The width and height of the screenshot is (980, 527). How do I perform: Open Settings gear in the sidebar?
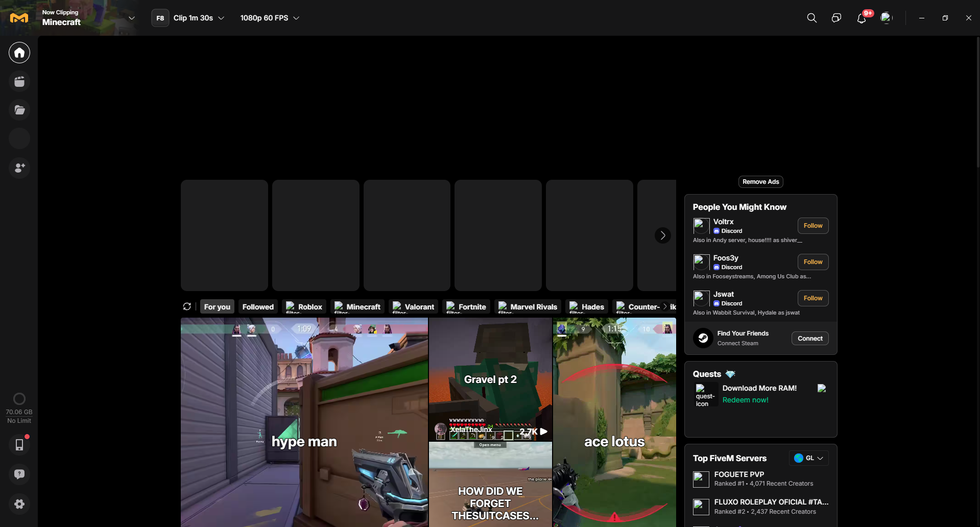[19, 504]
